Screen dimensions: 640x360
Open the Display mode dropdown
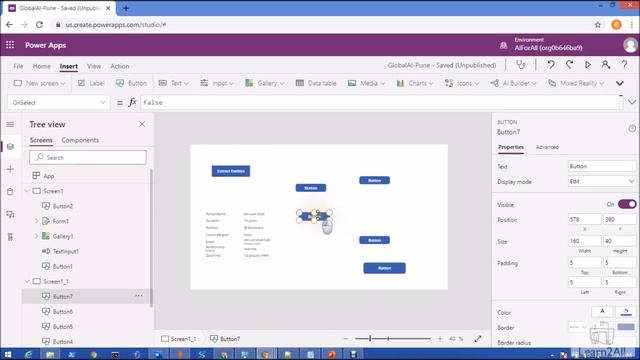[602, 181]
